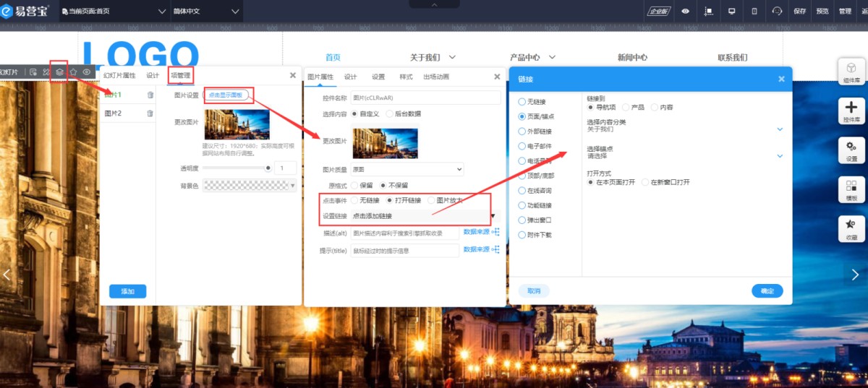
Task: Expand the 选择锚点 dropdown
Action: coord(780,155)
